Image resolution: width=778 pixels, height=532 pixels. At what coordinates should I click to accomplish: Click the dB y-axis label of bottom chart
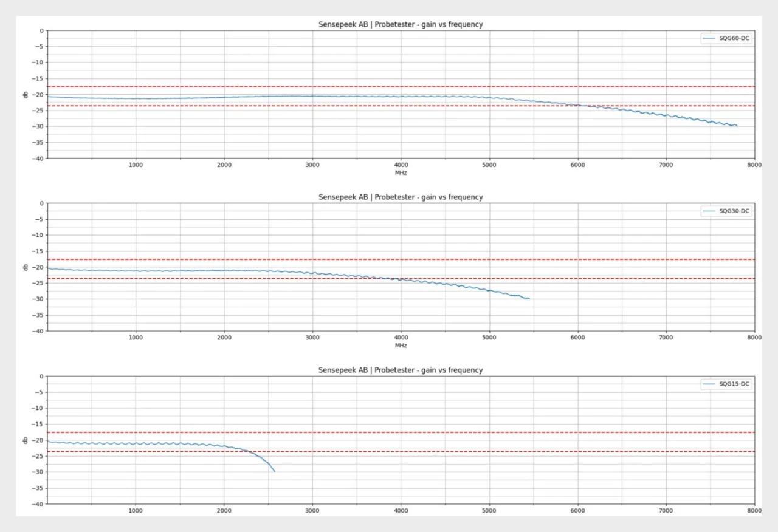tap(25, 440)
